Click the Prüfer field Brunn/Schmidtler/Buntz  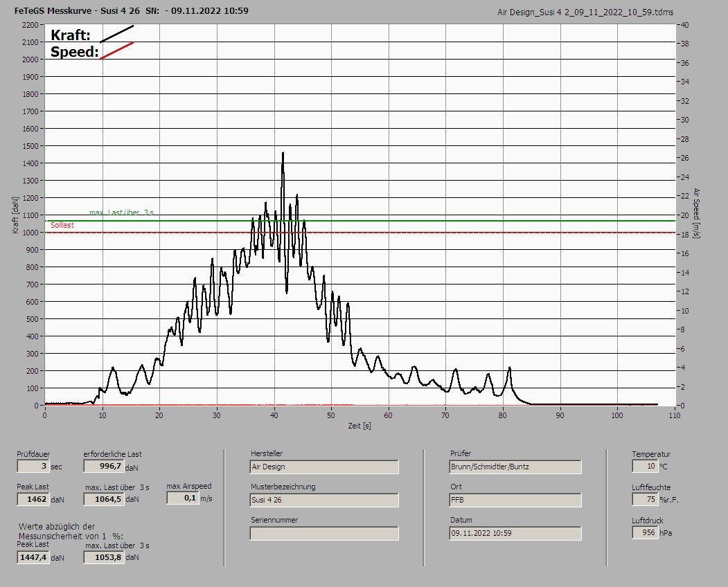coord(515,467)
